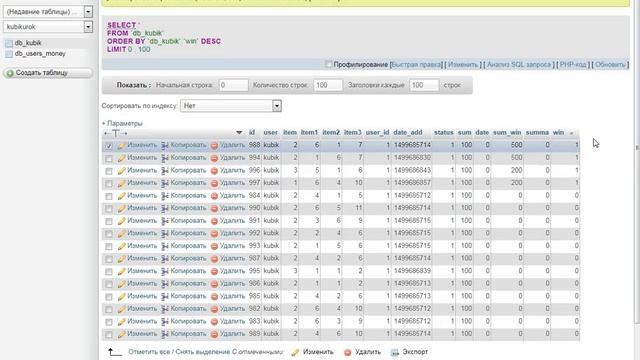Click red icon beside bottom Удалить action

pos(347,352)
